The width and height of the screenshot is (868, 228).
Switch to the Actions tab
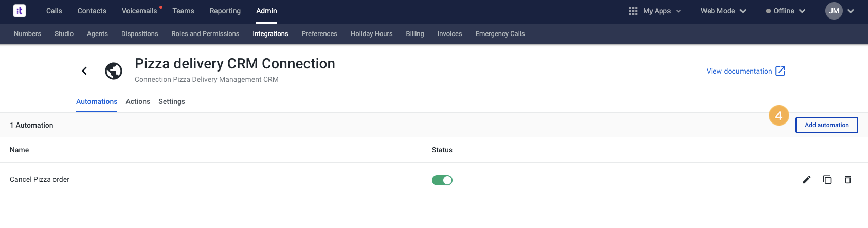point(138,101)
